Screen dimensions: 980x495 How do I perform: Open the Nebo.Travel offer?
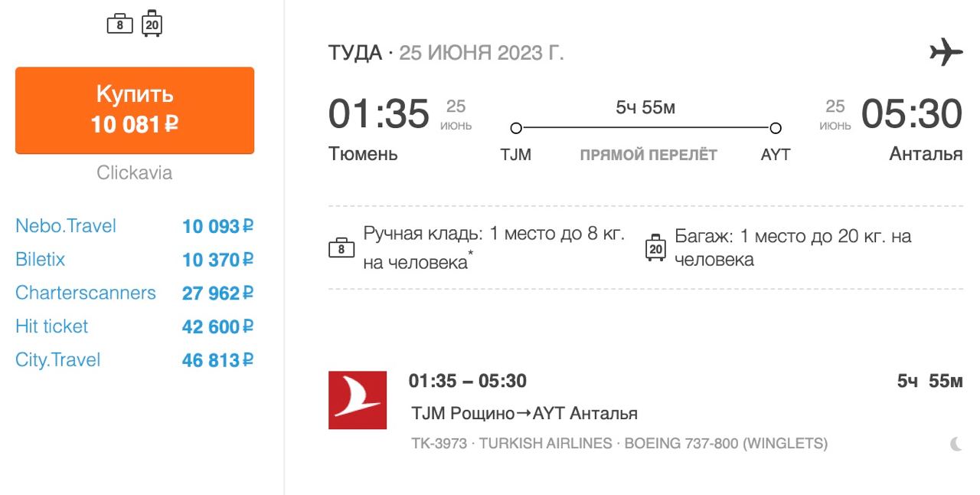point(66,226)
